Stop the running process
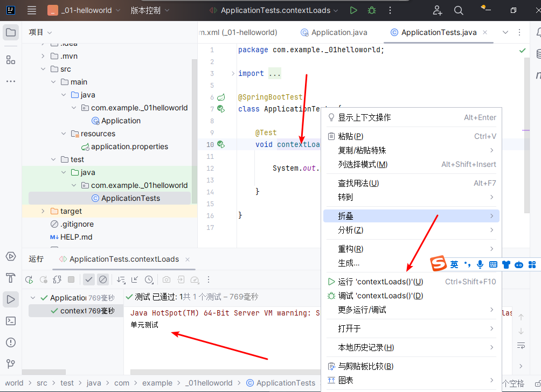The width and height of the screenshot is (541, 392). pos(71,279)
